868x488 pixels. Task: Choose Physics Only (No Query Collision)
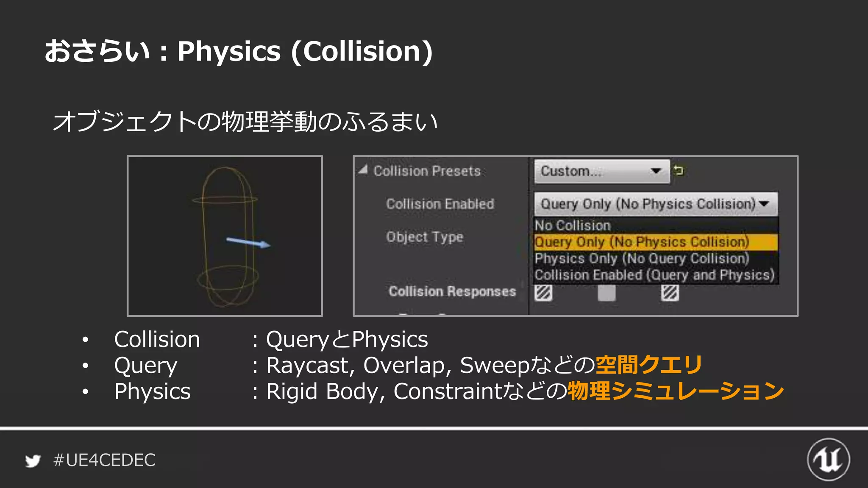[656, 258]
